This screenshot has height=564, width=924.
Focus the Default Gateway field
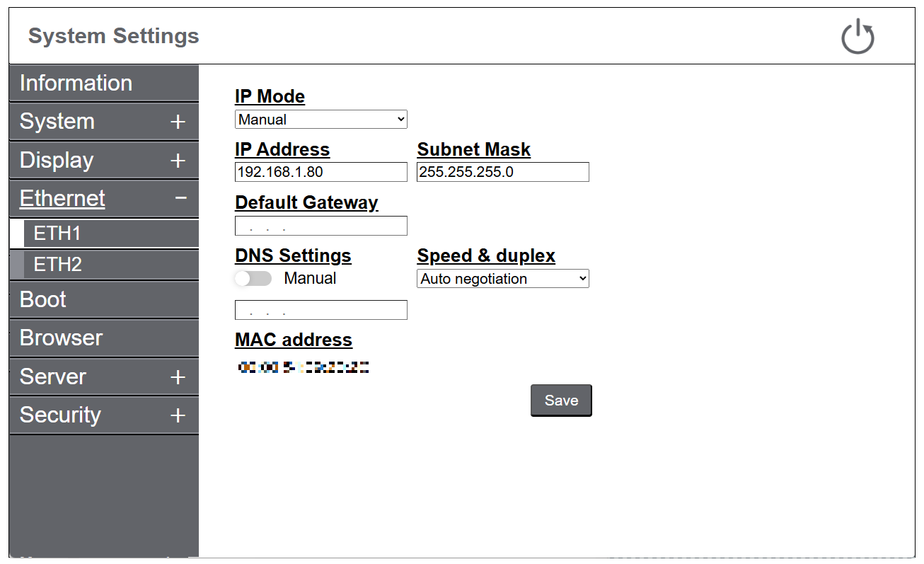pyautogui.click(x=320, y=226)
